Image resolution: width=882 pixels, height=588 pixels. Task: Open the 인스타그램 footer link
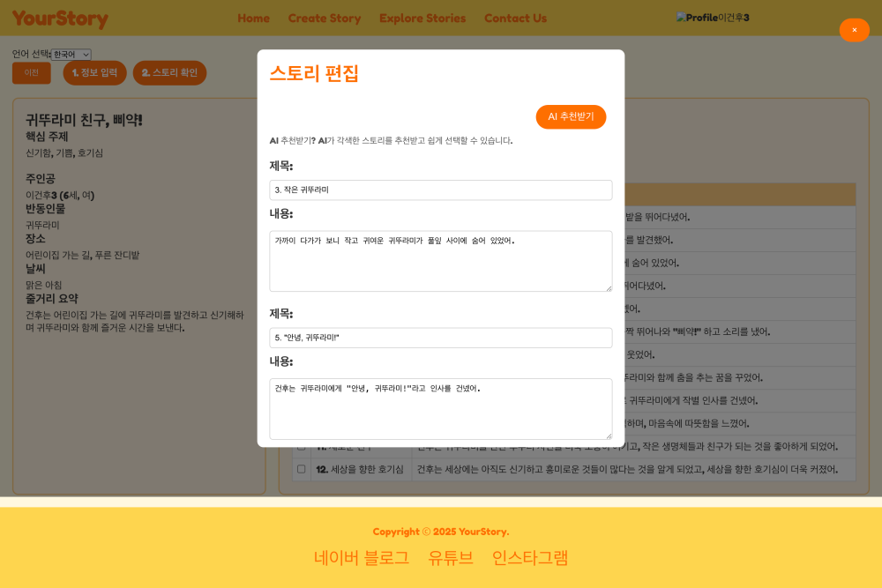[x=530, y=557]
